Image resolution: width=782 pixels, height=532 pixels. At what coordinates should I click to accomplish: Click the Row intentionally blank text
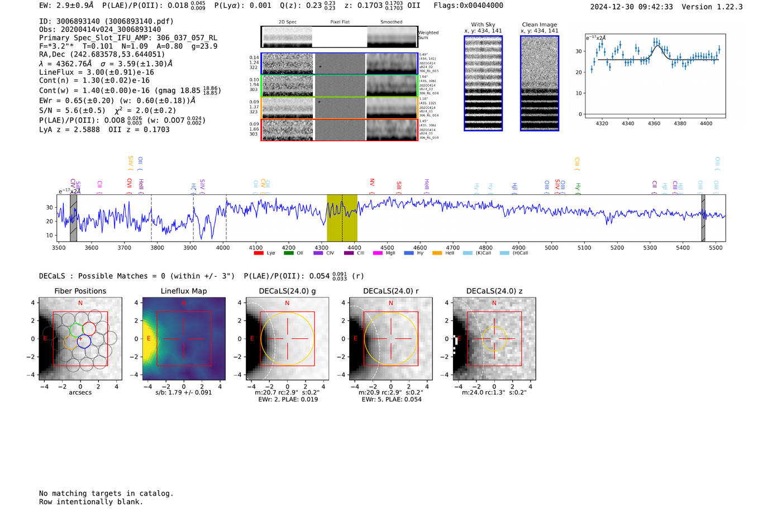coord(91,502)
